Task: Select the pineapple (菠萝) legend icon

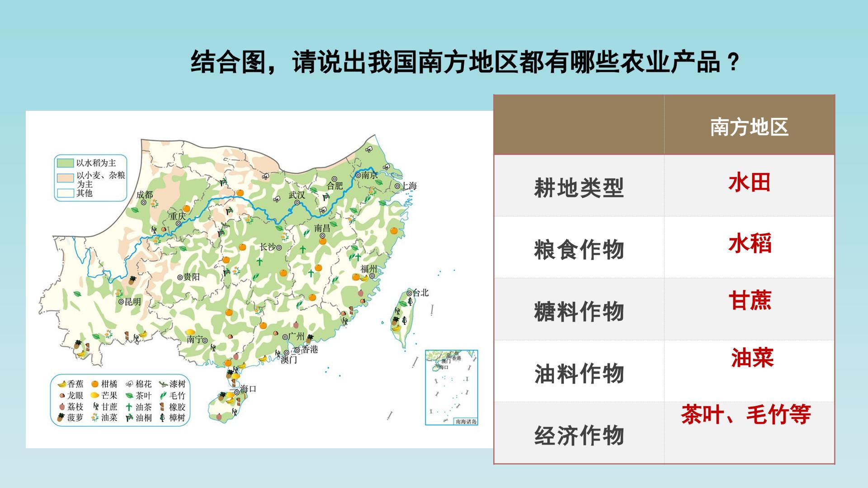Action: coord(61,418)
